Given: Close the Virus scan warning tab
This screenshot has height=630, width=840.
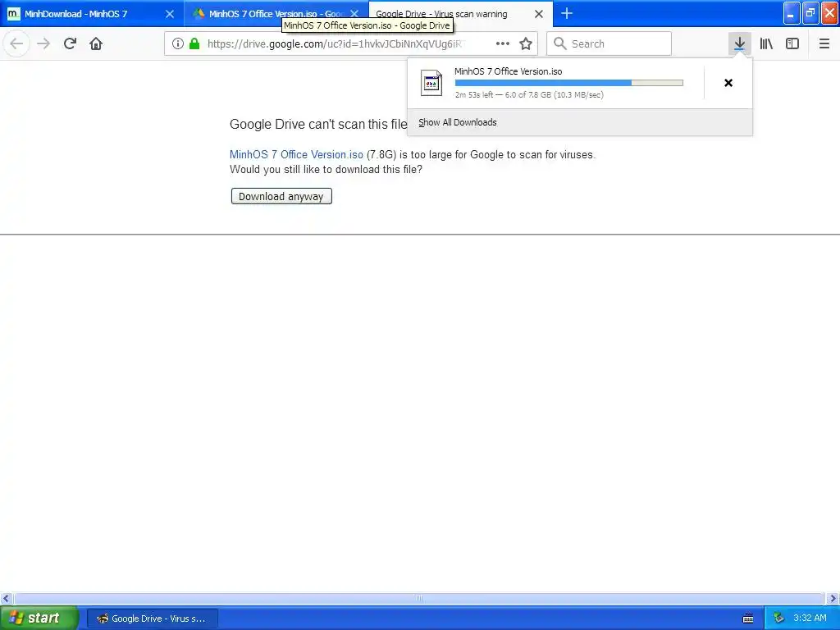Looking at the screenshot, I should pos(539,14).
